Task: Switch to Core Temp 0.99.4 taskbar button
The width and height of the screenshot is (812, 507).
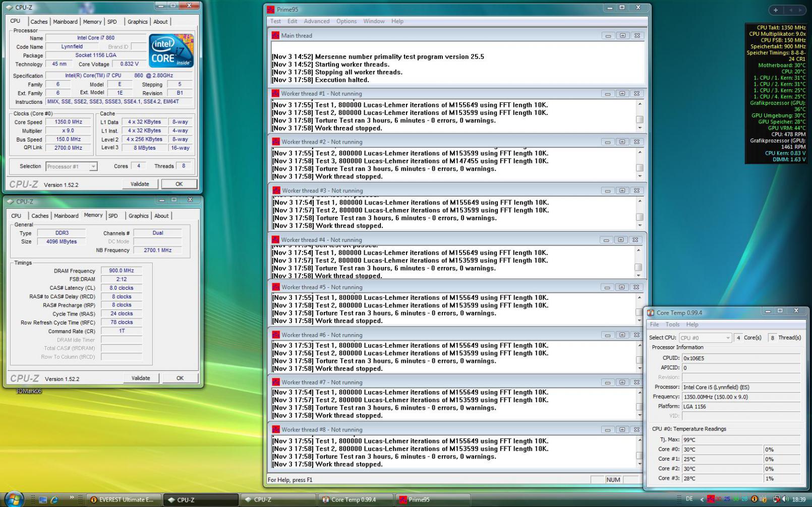Action: (x=356, y=499)
